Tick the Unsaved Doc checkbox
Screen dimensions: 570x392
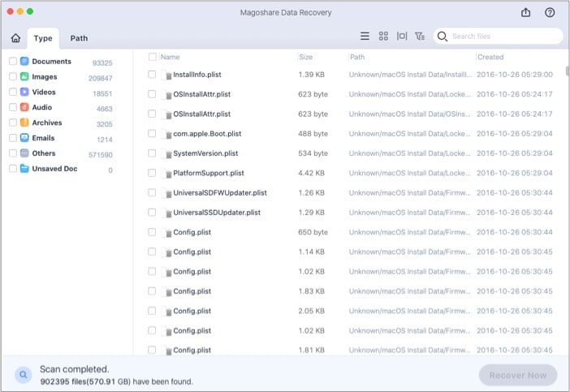13,168
